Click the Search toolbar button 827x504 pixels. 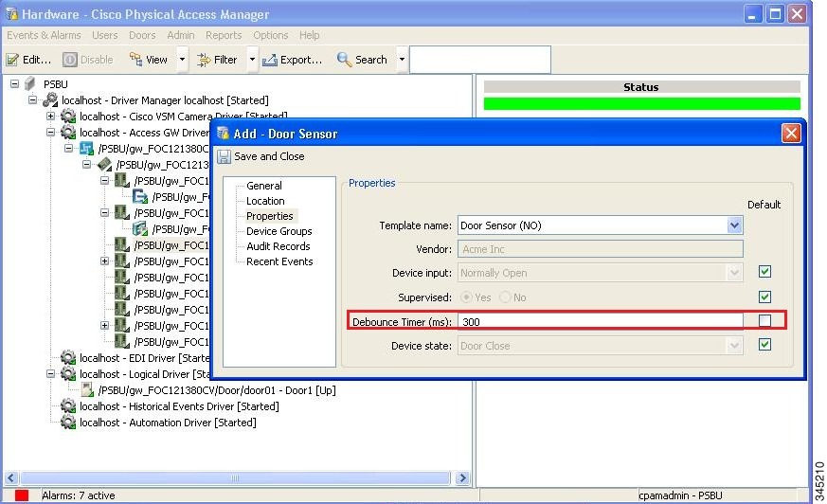point(362,60)
